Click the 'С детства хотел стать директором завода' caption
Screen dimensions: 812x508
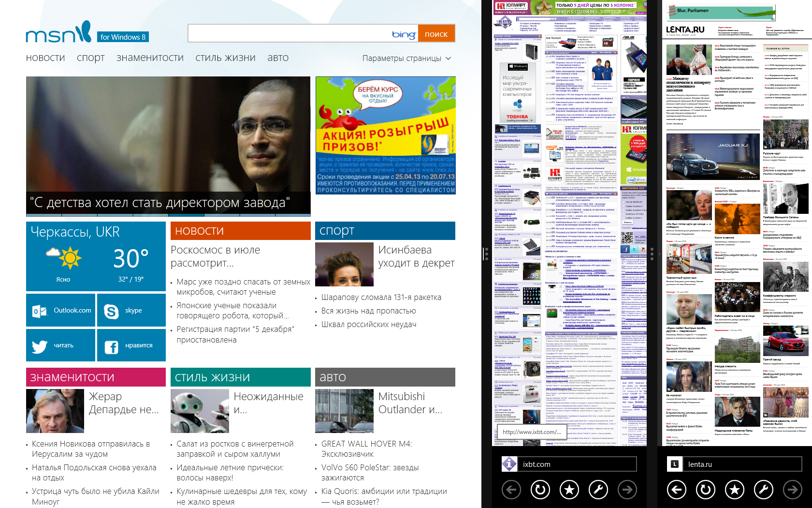click(x=160, y=202)
